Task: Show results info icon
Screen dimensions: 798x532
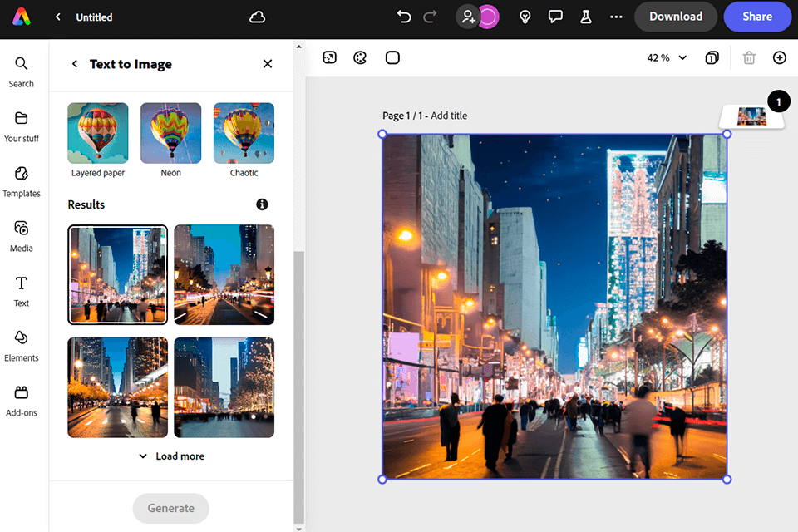Action: [x=263, y=204]
